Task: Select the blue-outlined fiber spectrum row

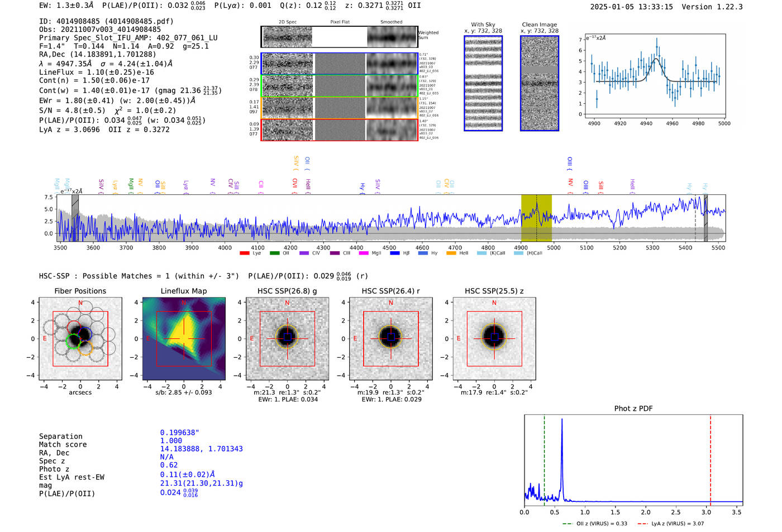Action: click(340, 64)
